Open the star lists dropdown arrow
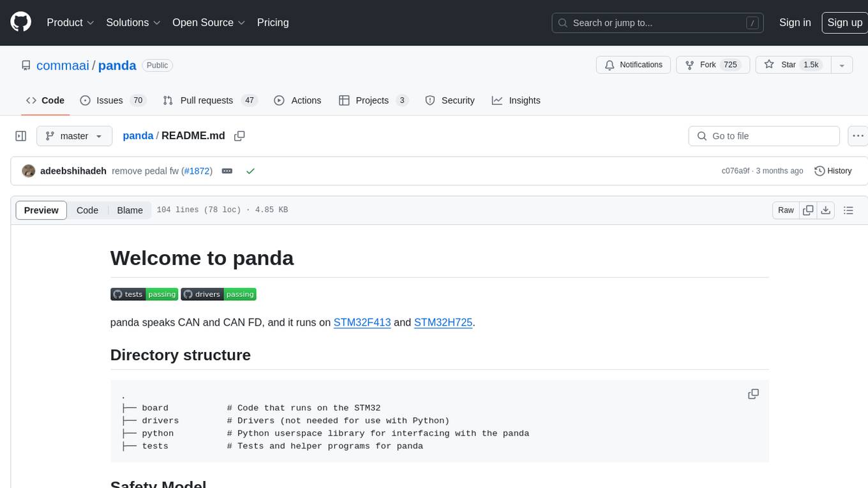This screenshot has width=868, height=488. coord(842,65)
